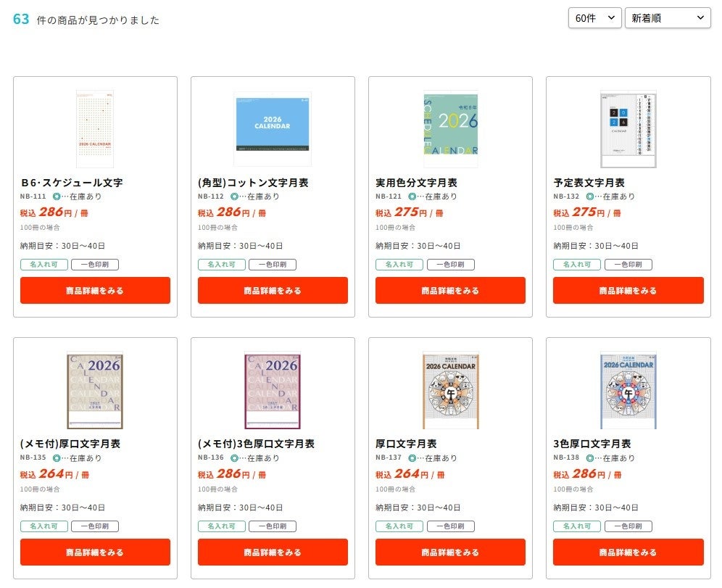The image size is (722, 588).
Task: Click the 在庫あり stock icon for NB-135
Action: [57, 458]
